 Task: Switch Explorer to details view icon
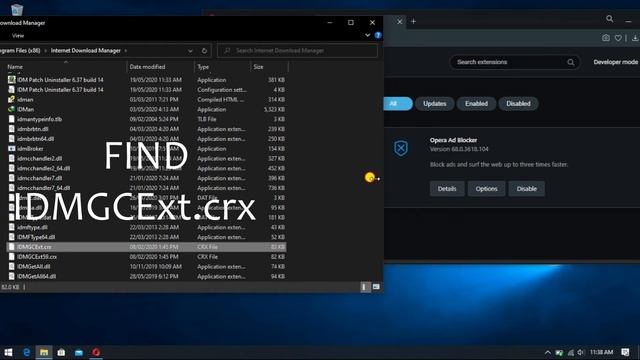pyautogui.click(x=364, y=287)
